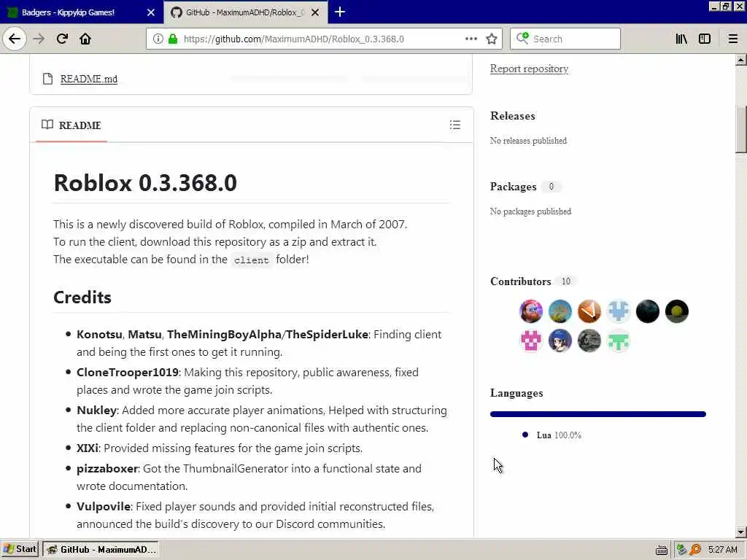
Task: Click the Roblox 0.3.368.0 heading
Action: 145,183
